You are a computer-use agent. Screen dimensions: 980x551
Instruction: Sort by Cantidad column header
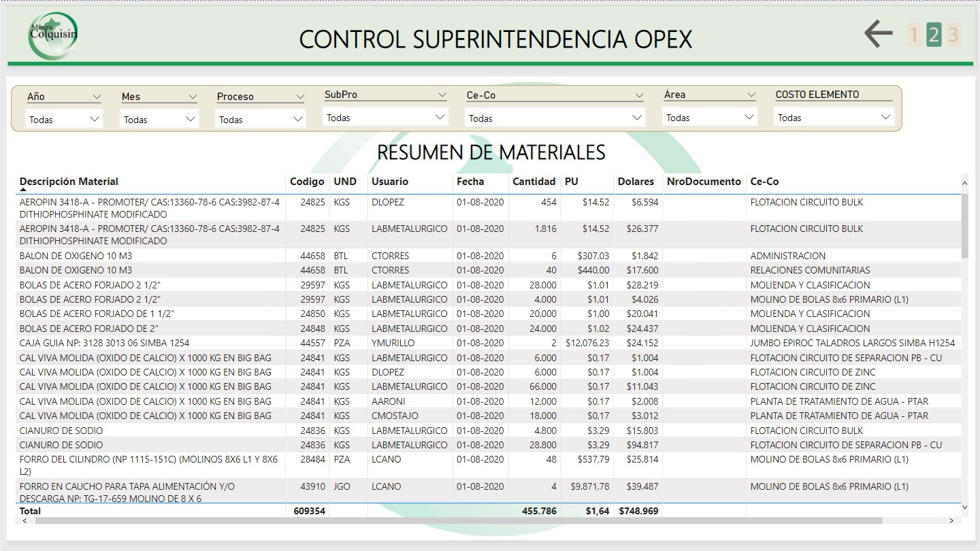point(534,182)
